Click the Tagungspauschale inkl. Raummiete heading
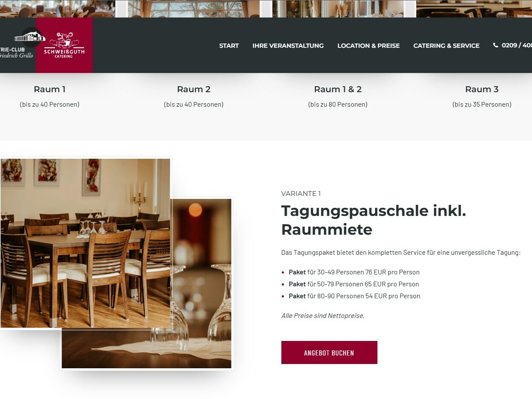This screenshot has height=399, width=532. click(374, 220)
